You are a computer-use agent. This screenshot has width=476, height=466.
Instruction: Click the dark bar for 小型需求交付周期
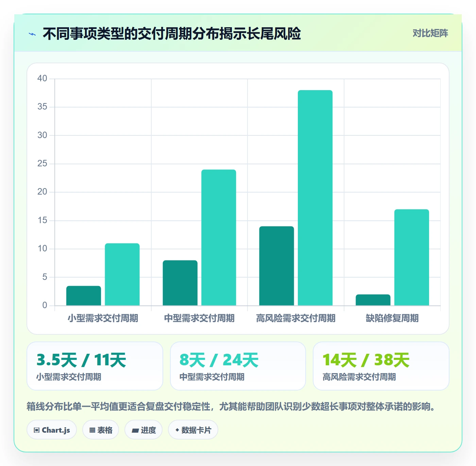click(84, 296)
